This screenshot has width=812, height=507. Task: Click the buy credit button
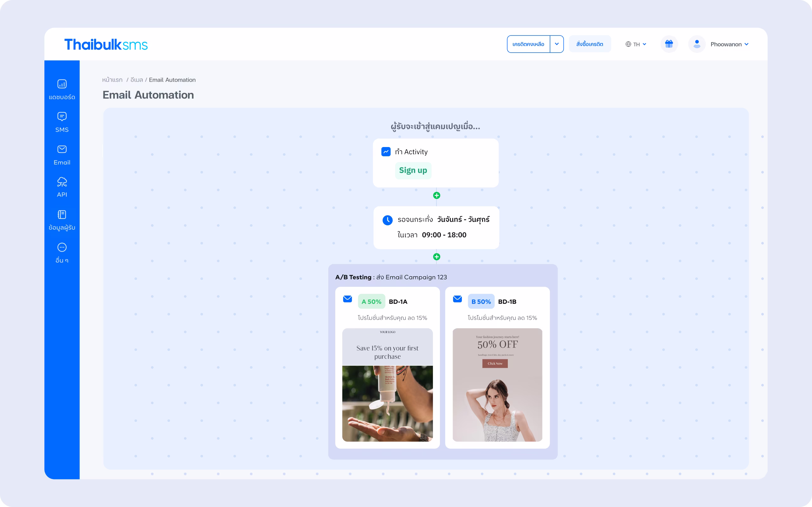(x=590, y=44)
